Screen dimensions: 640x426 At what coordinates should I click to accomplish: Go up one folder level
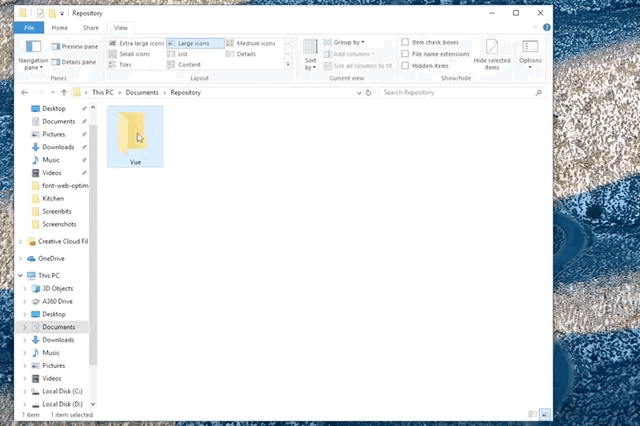click(x=64, y=93)
